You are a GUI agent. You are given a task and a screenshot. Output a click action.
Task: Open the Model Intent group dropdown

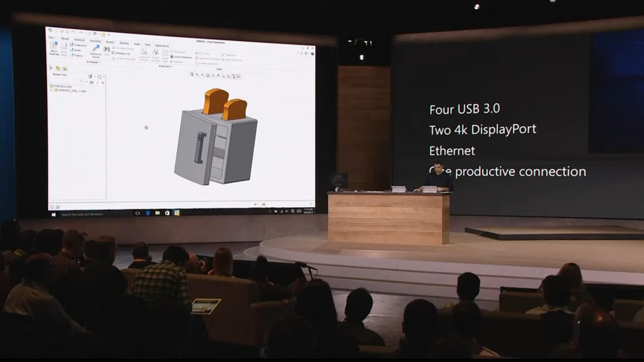pos(165,66)
